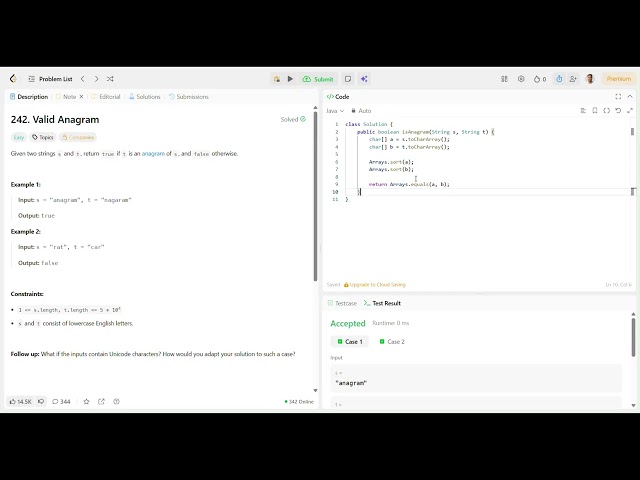Submit the solution
Screen dimensions: 640x480
318,79
